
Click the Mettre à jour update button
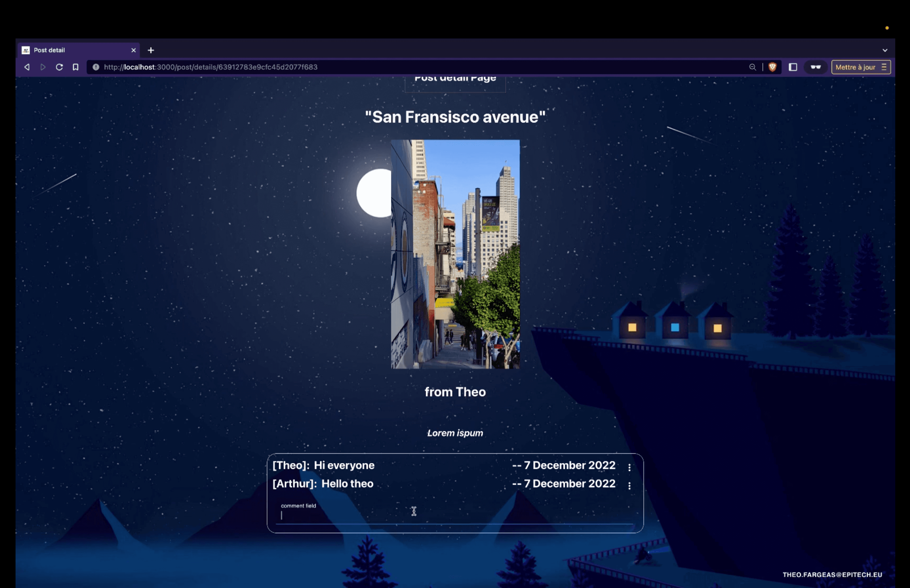coord(855,67)
